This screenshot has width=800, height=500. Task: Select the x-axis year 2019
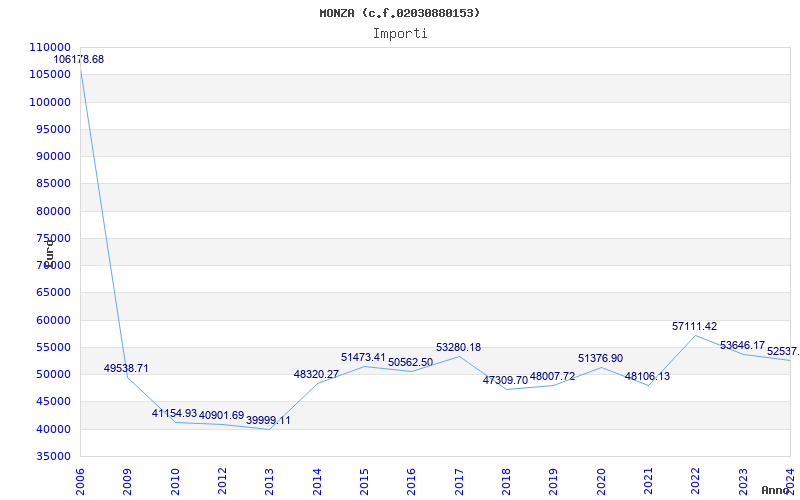(x=554, y=482)
